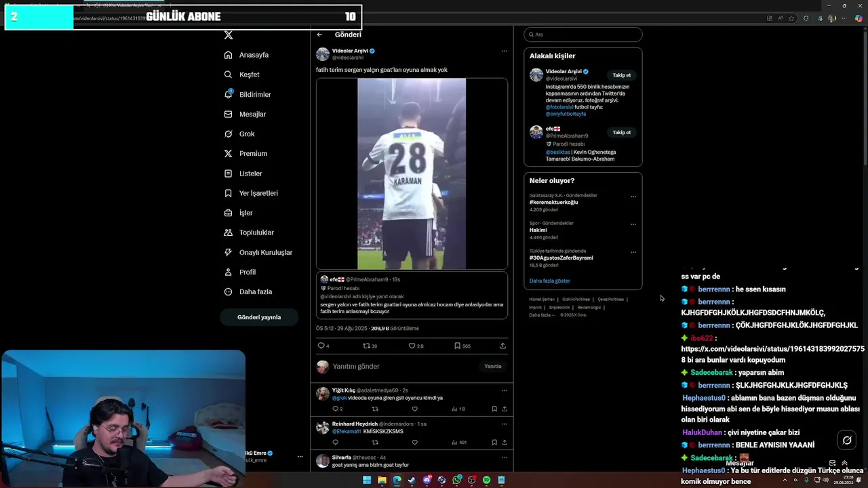Repost Yiğit Kılıç's comment

click(375, 409)
